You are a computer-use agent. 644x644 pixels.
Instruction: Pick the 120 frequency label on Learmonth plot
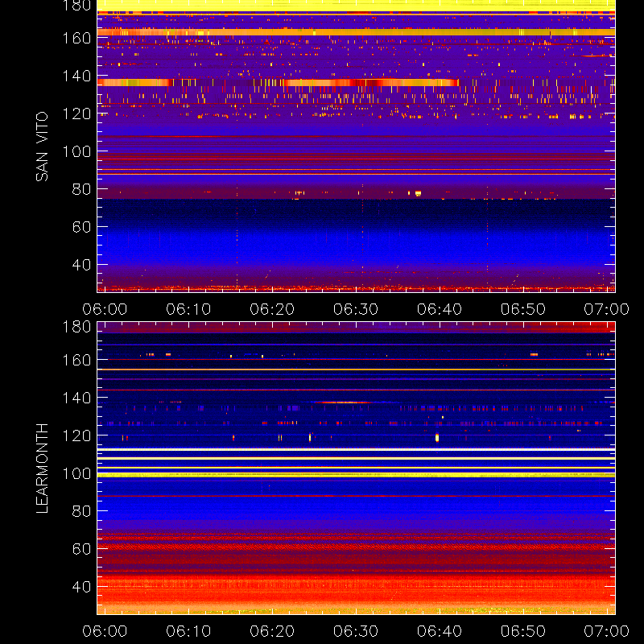click(x=76, y=436)
